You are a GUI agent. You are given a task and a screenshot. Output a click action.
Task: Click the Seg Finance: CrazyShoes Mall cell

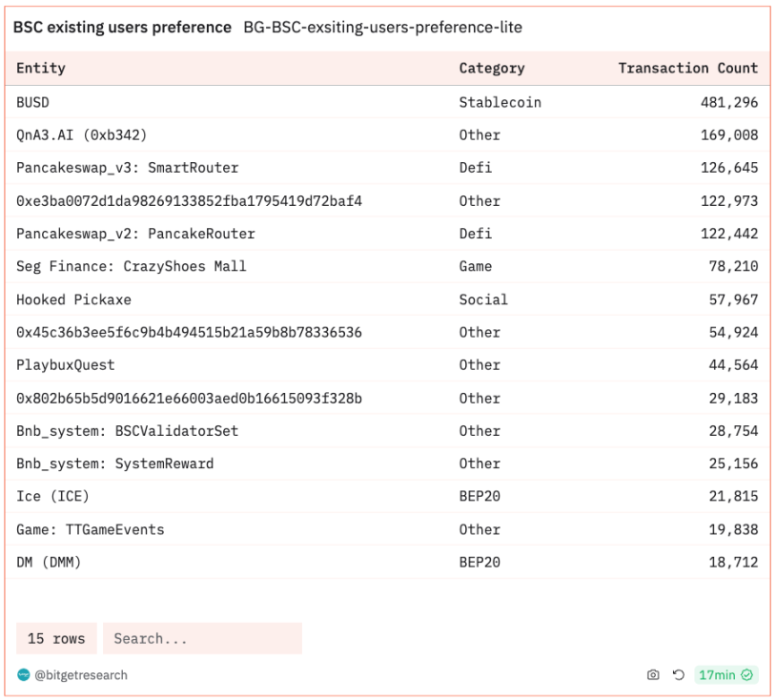tap(131, 266)
